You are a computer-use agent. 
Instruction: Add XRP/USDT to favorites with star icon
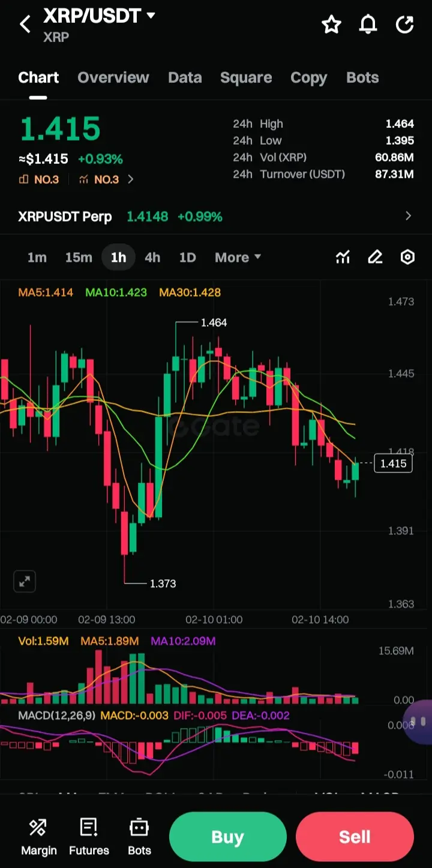(331, 25)
